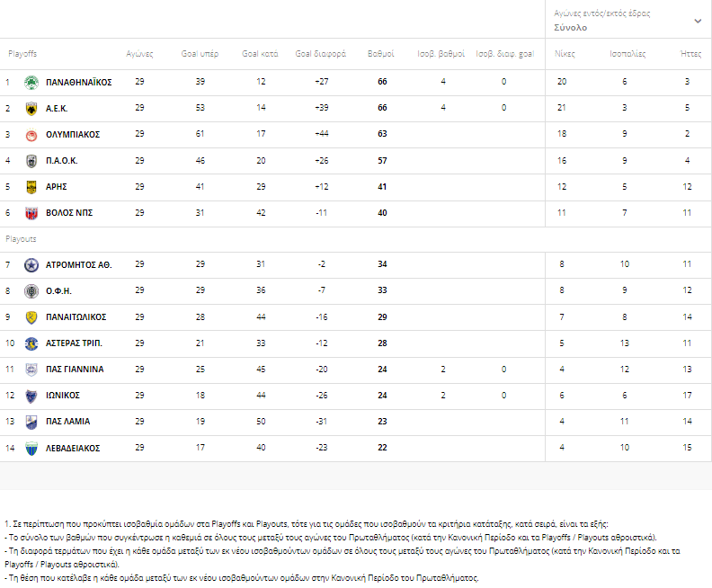Click the Άρης club crest
The width and height of the screenshot is (712, 588).
(31, 187)
